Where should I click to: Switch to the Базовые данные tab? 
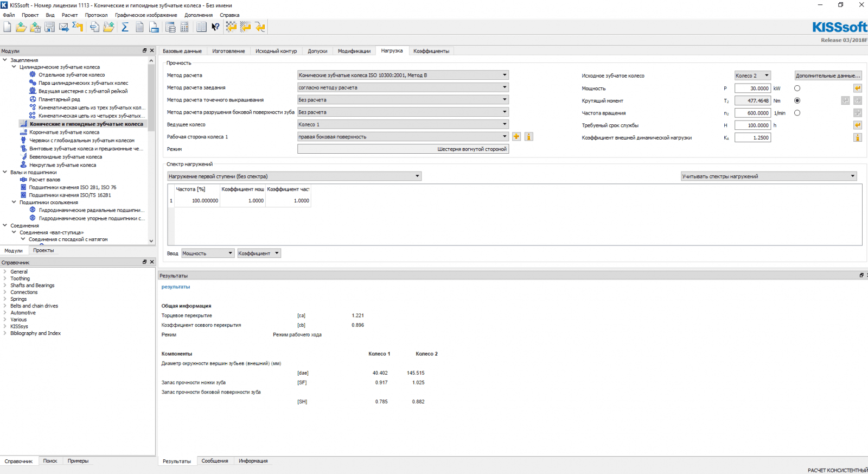(x=182, y=51)
